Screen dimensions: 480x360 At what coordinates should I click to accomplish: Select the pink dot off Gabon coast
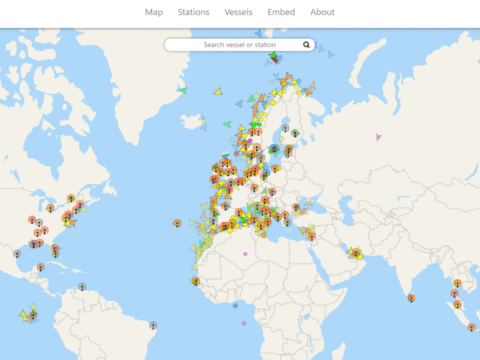244,323
